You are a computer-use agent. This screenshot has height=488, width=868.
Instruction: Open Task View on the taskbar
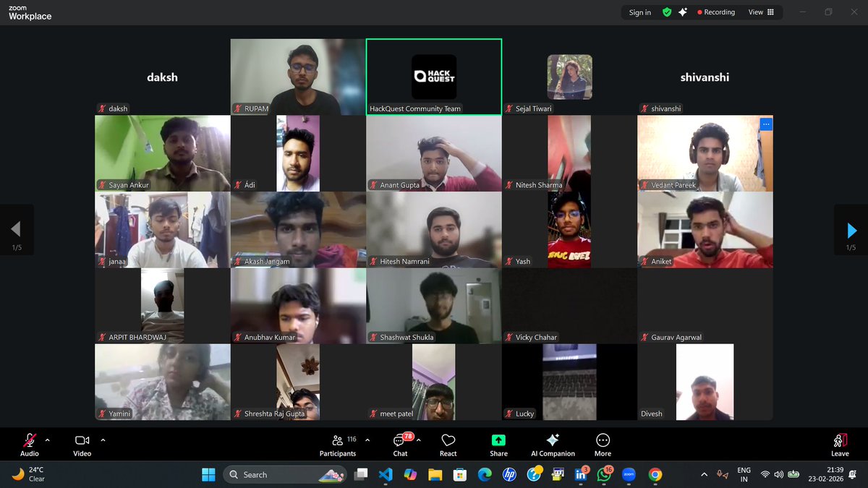click(361, 474)
